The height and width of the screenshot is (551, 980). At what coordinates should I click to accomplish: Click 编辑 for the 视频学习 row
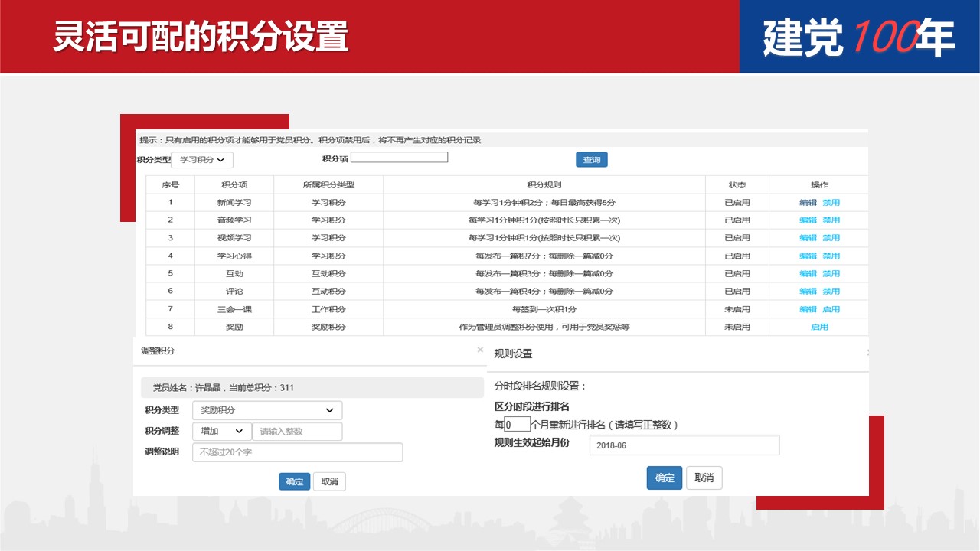coord(808,238)
